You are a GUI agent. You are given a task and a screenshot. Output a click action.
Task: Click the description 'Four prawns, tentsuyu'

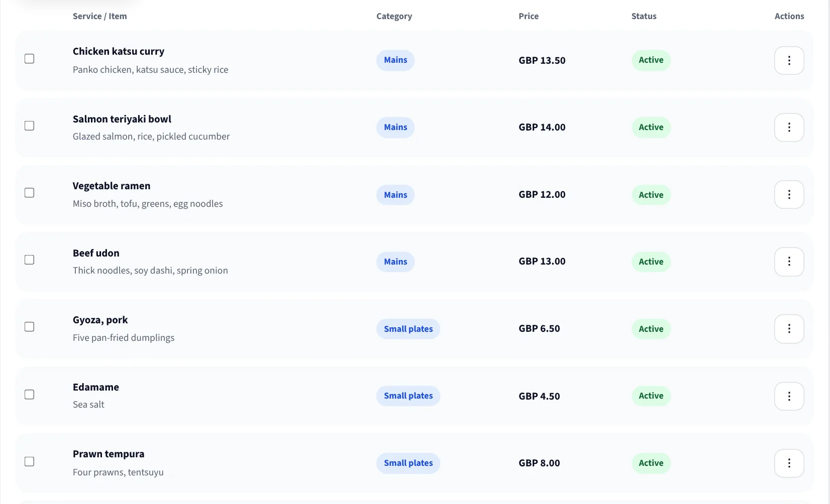(118, 472)
